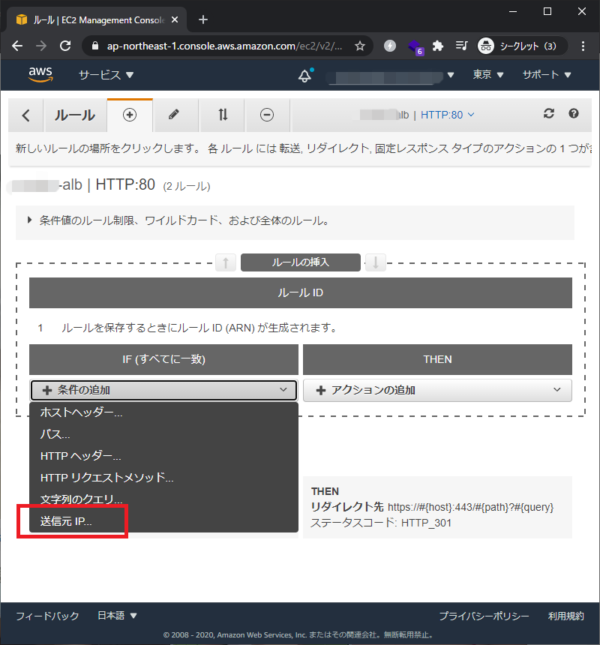Bookmark page with star icon
The height and width of the screenshot is (645, 600).
(x=360, y=46)
